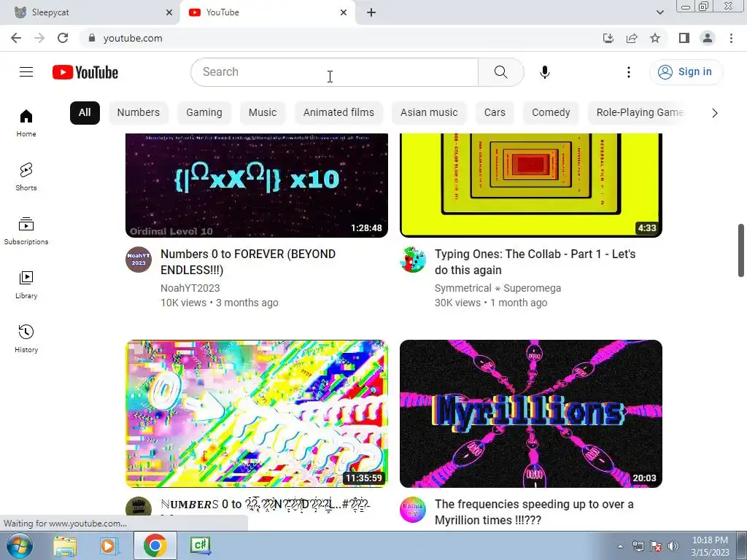Toggle the browser side panel
Image resolution: width=747 pixels, height=560 pixels.
(x=684, y=38)
